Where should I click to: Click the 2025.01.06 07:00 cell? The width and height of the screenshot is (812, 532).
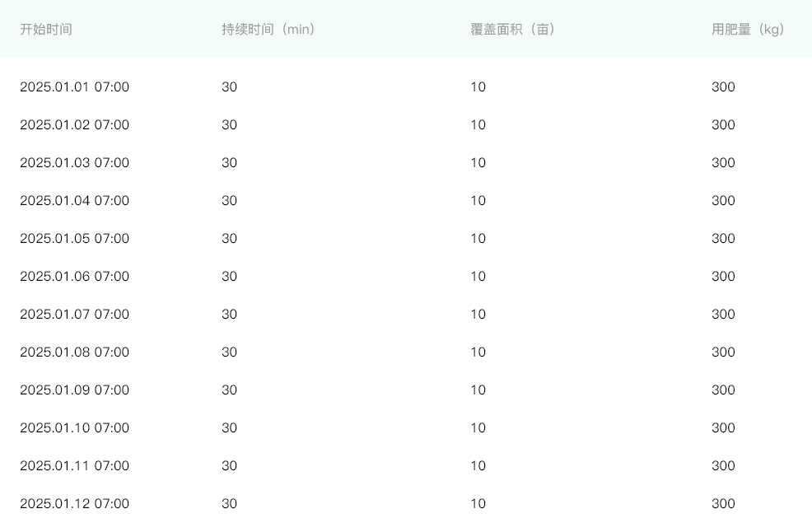coord(75,276)
